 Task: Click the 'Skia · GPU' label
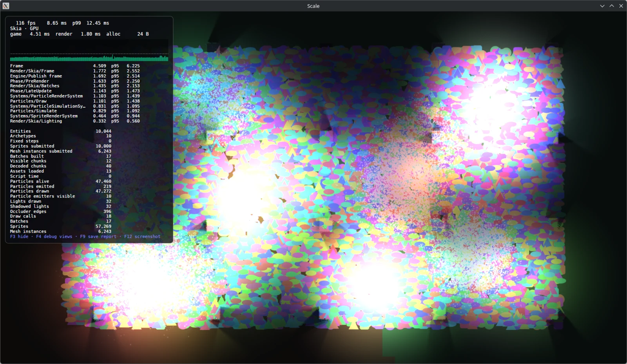tap(24, 29)
